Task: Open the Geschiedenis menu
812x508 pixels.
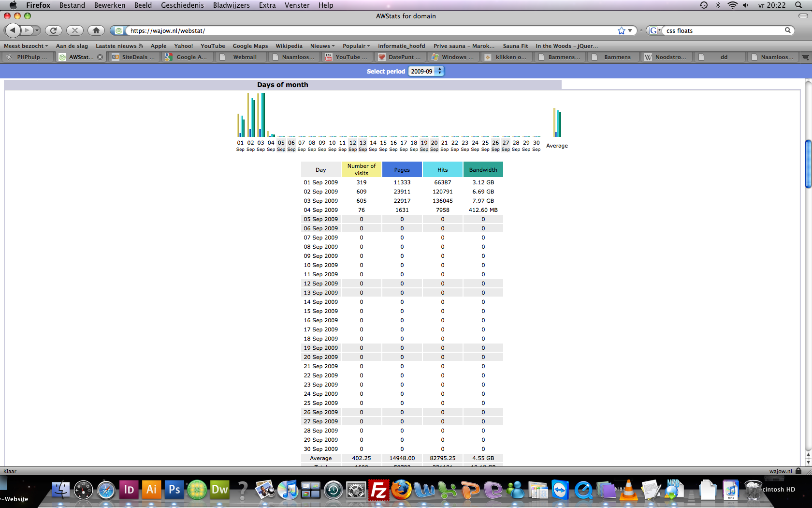Action: coord(182,5)
